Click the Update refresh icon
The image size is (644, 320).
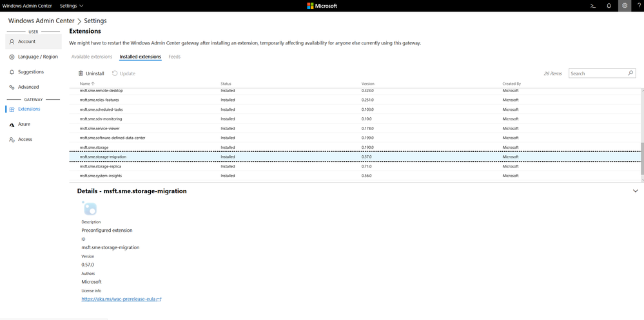click(x=115, y=73)
